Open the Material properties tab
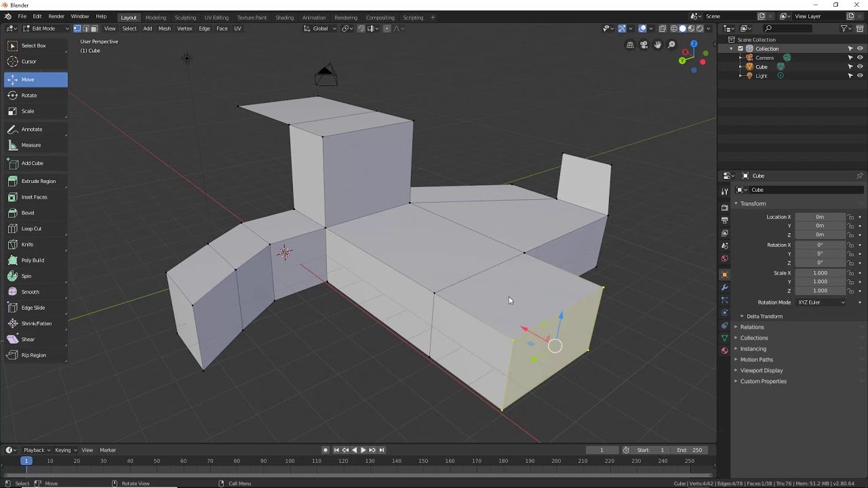 click(x=724, y=350)
